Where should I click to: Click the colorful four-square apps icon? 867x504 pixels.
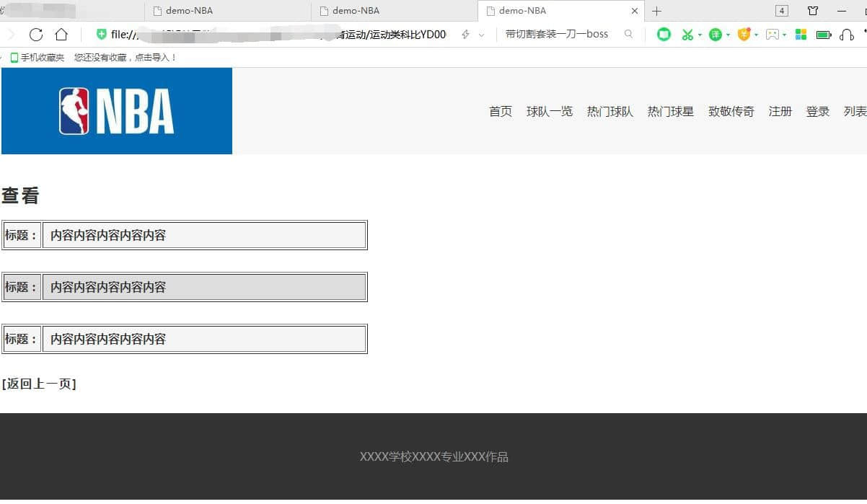(x=801, y=35)
